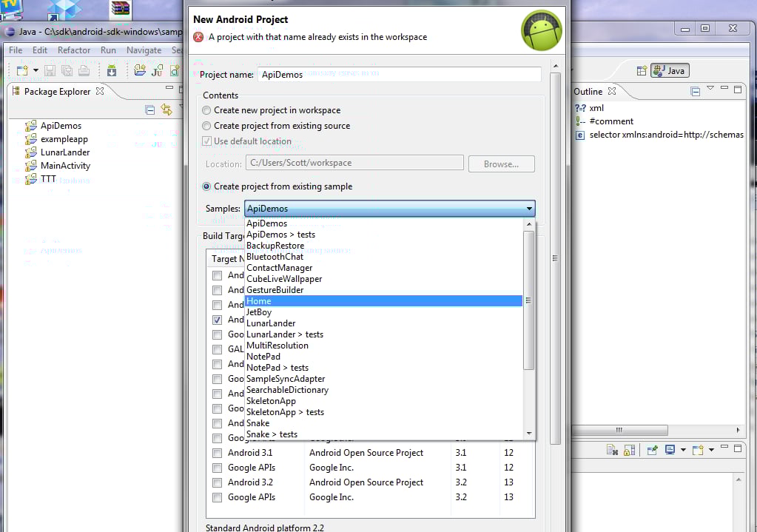Check the Google APIs 3.1 build target
This screenshot has height=532, width=757.
point(218,468)
